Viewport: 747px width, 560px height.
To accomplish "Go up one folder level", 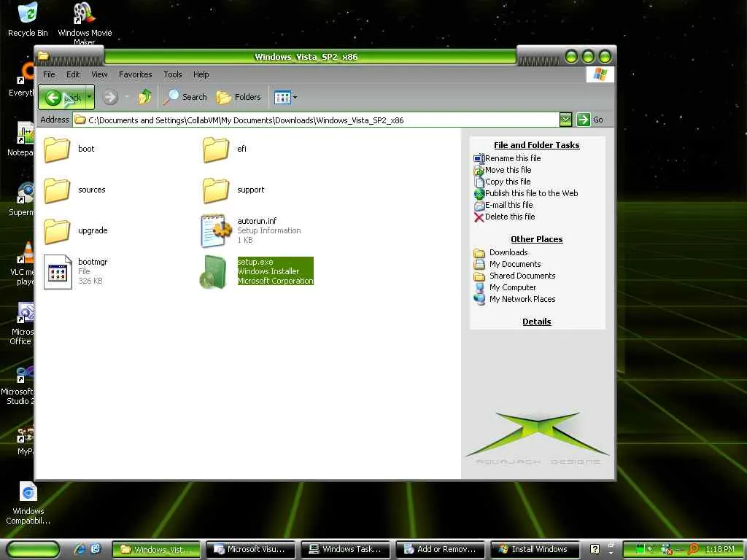I will tap(145, 97).
